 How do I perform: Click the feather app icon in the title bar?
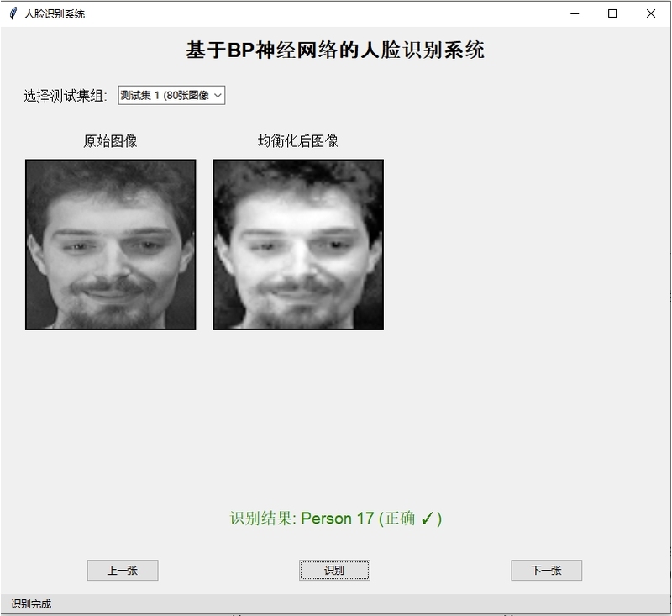[13, 13]
